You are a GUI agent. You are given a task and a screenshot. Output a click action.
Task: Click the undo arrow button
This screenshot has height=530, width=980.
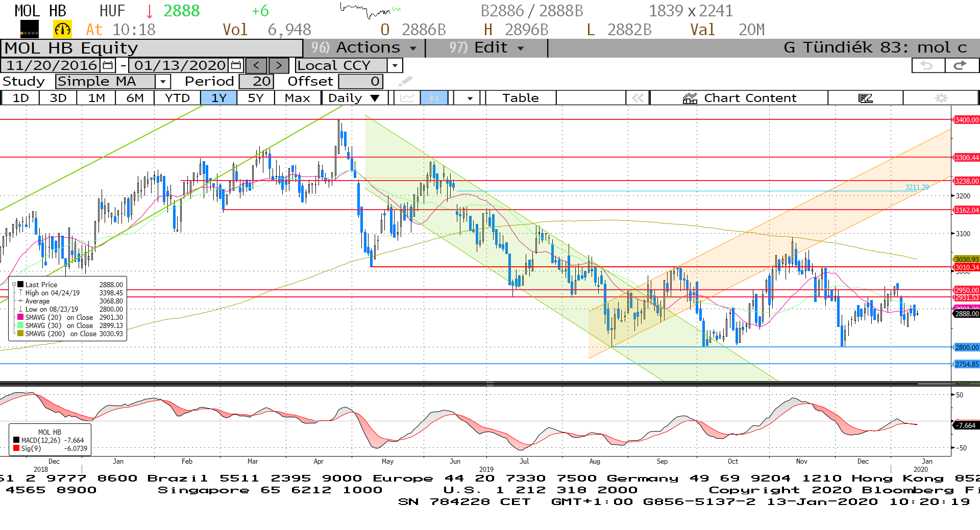click(x=927, y=65)
